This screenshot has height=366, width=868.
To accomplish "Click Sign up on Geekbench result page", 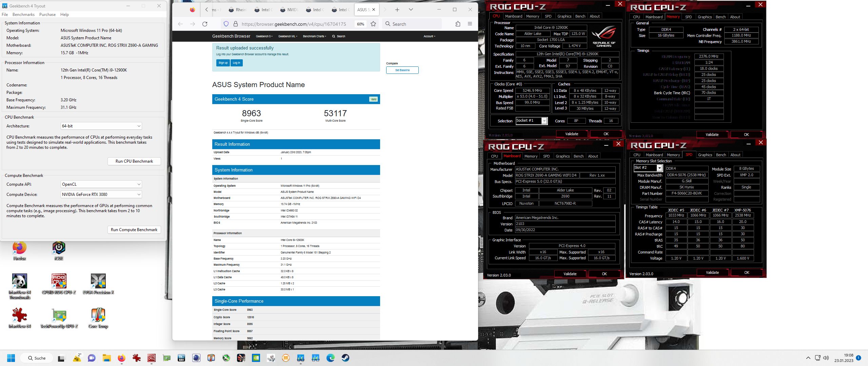I will (223, 63).
